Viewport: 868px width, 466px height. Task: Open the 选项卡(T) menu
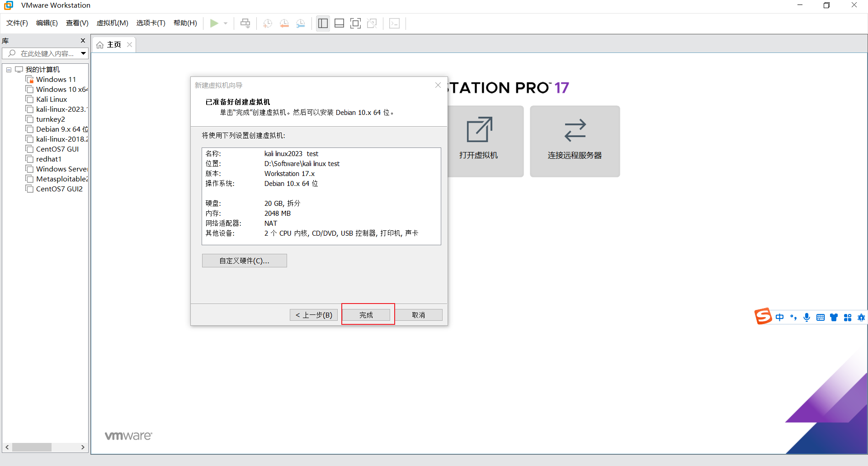pyautogui.click(x=151, y=23)
